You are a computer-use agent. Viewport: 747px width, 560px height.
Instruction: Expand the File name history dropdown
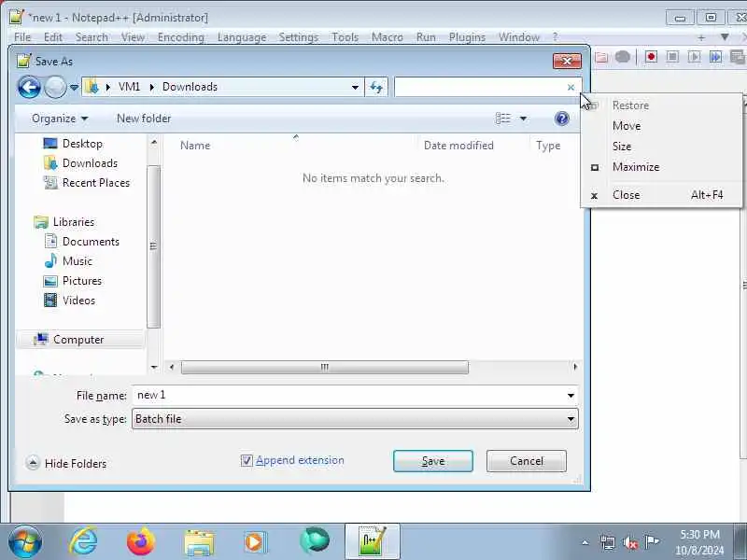571,395
